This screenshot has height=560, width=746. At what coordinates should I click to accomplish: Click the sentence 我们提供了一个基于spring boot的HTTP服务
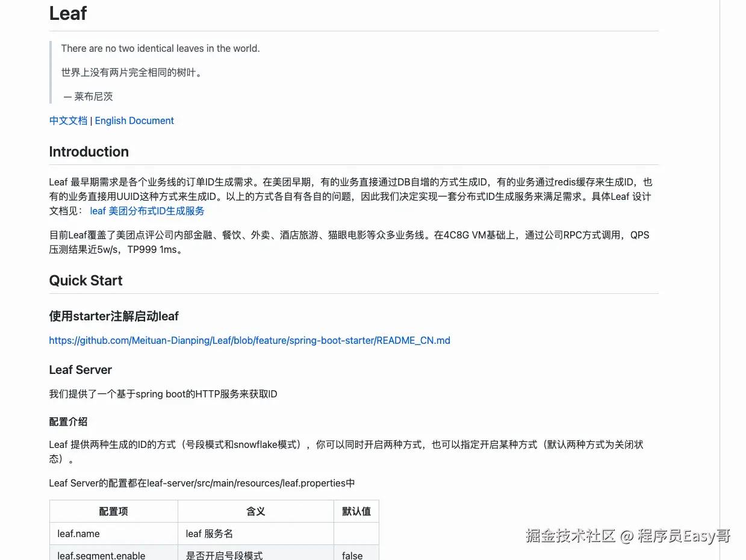tap(163, 394)
